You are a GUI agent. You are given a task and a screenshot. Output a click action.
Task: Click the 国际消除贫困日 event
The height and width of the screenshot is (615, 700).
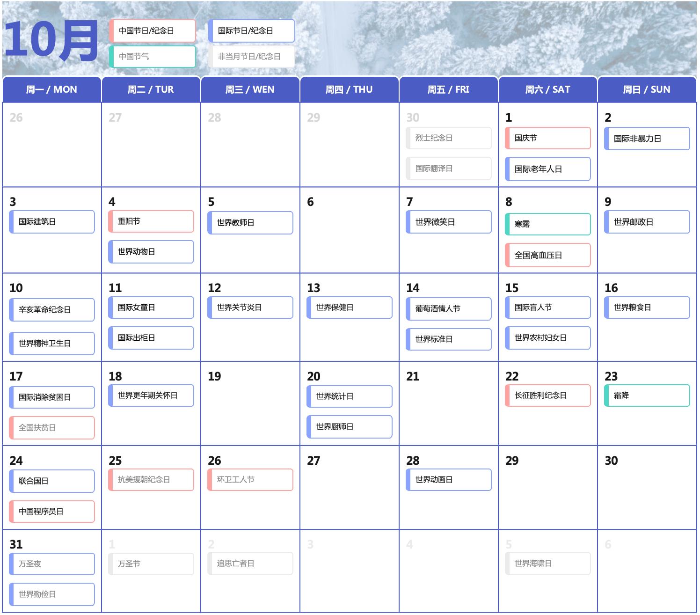[52, 397]
